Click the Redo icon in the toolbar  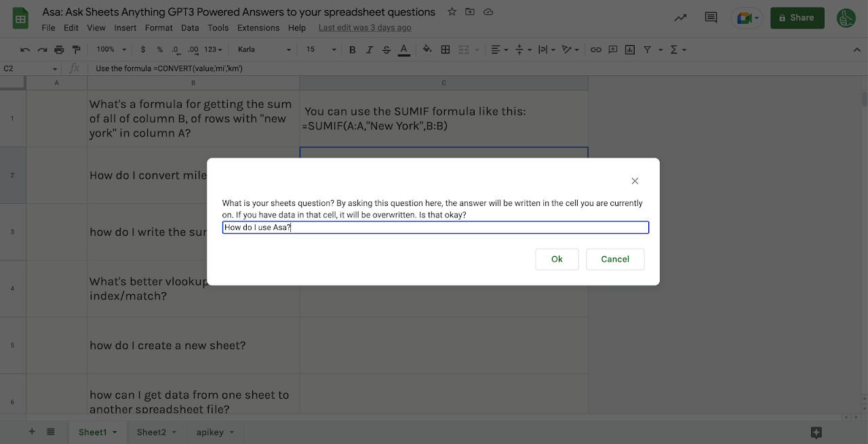click(x=42, y=49)
